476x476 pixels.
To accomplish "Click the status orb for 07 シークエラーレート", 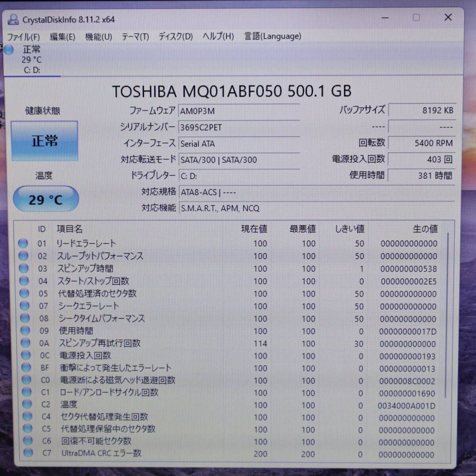I will 25,306.
